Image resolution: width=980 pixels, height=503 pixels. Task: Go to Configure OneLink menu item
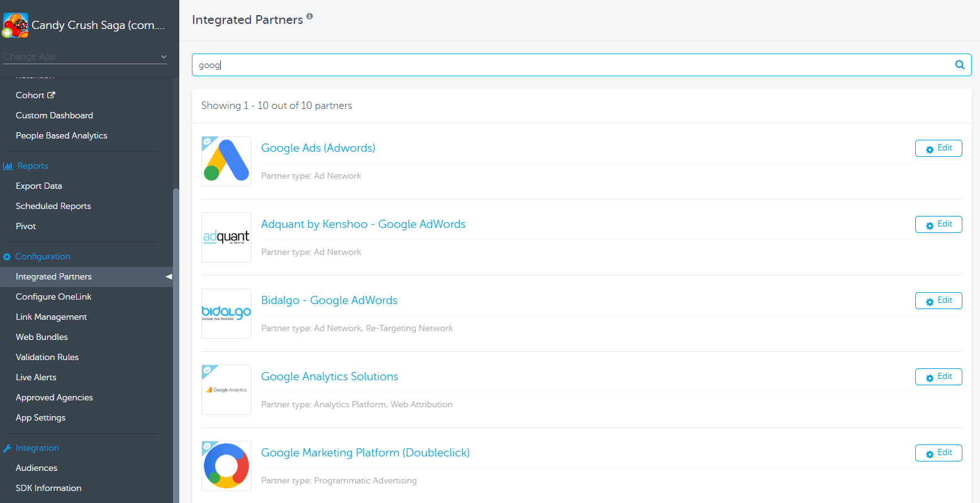[x=53, y=297]
